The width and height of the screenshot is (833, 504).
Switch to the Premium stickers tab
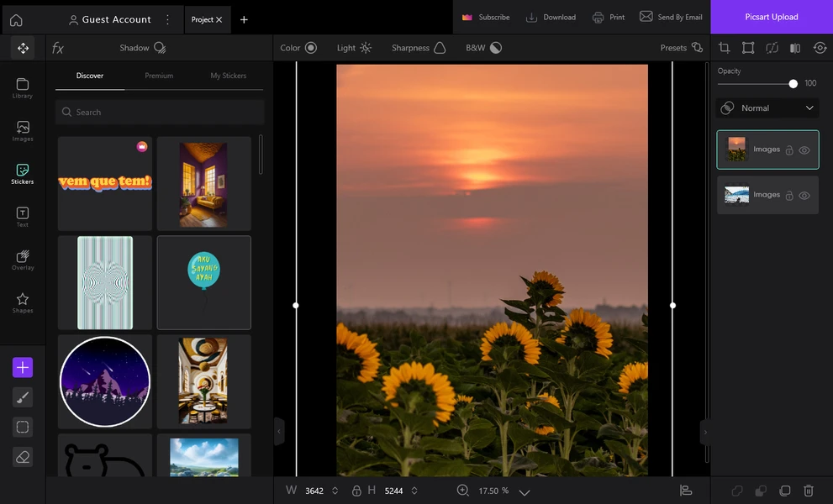coord(159,76)
